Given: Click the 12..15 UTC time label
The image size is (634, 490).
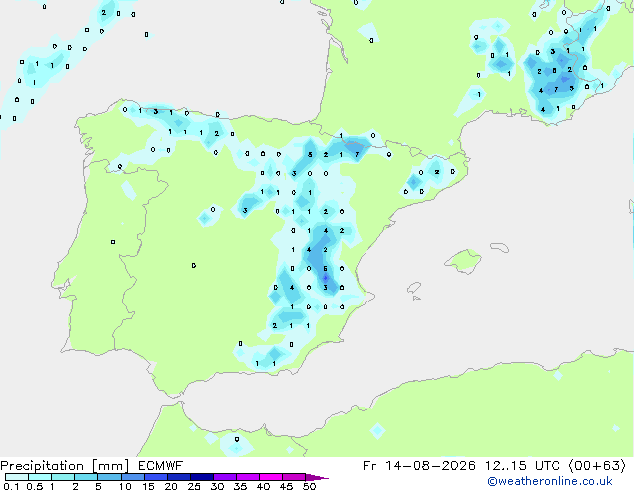Looking at the screenshot, I should click(523, 466).
